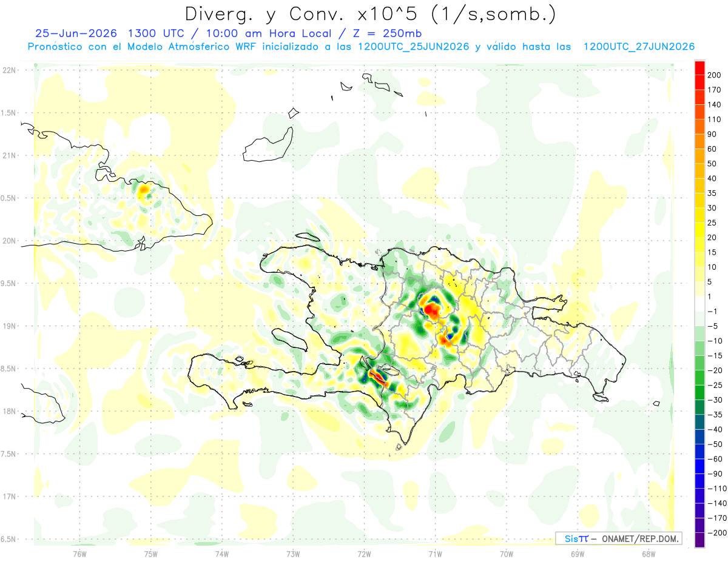Click the latitude label '20N'
The width and height of the screenshot is (728, 562).
(x=9, y=241)
